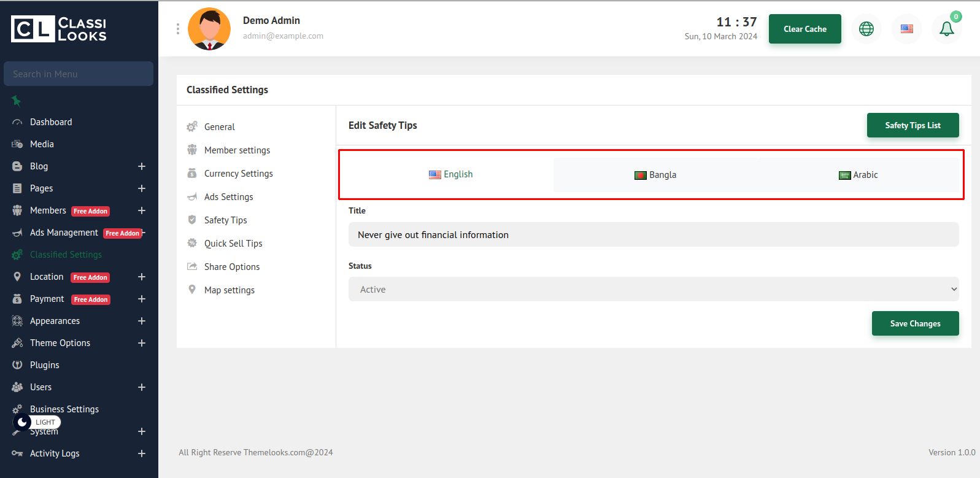Click the three-dot menu beside avatar
Viewport: 980px width, 478px height.
coord(178,29)
